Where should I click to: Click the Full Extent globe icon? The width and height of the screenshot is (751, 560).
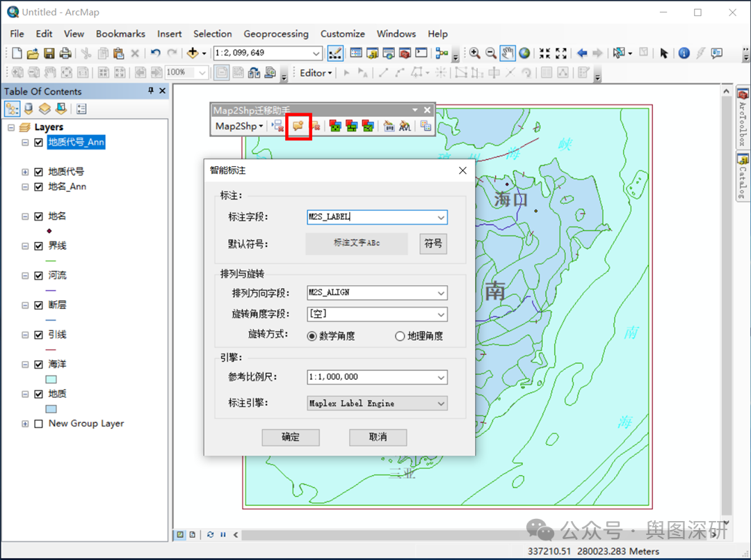[524, 53]
